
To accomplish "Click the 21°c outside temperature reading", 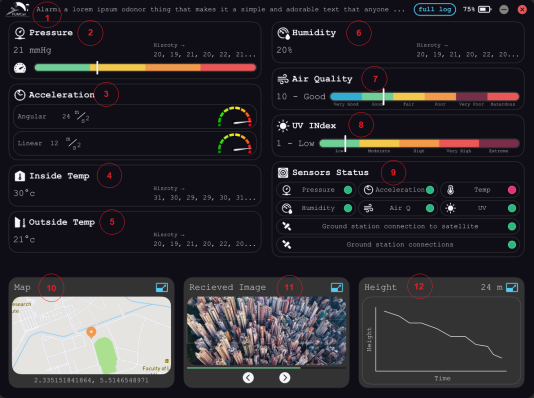I will point(24,240).
